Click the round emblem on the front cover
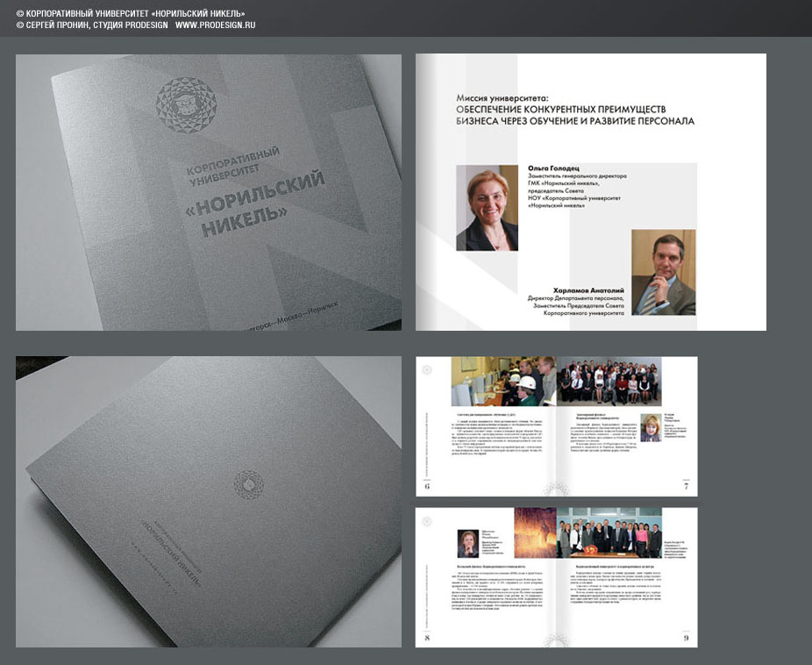 186,105
